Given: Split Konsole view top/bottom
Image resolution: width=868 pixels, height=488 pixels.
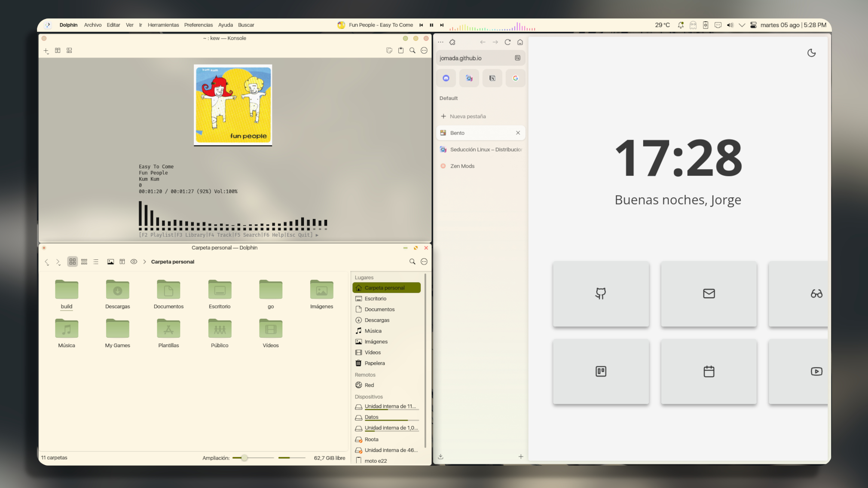Looking at the screenshot, I should coord(69,51).
